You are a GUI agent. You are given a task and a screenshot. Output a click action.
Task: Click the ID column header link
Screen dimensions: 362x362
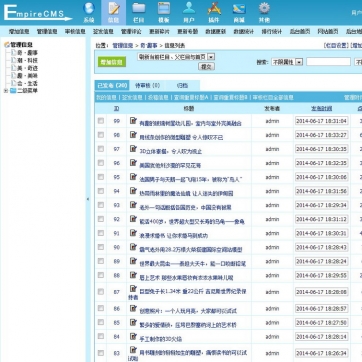pos(117,108)
